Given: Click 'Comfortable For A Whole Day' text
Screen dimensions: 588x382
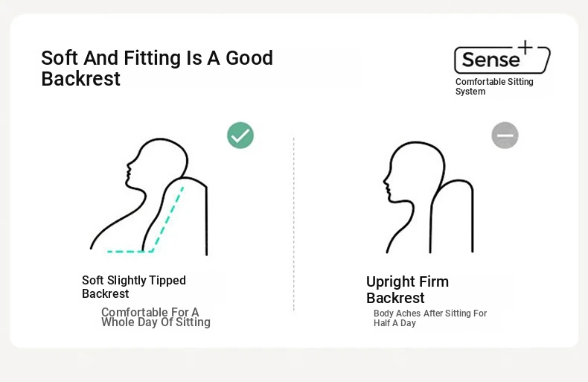Looking at the screenshot, I should pyautogui.click(x=156, y=317).
